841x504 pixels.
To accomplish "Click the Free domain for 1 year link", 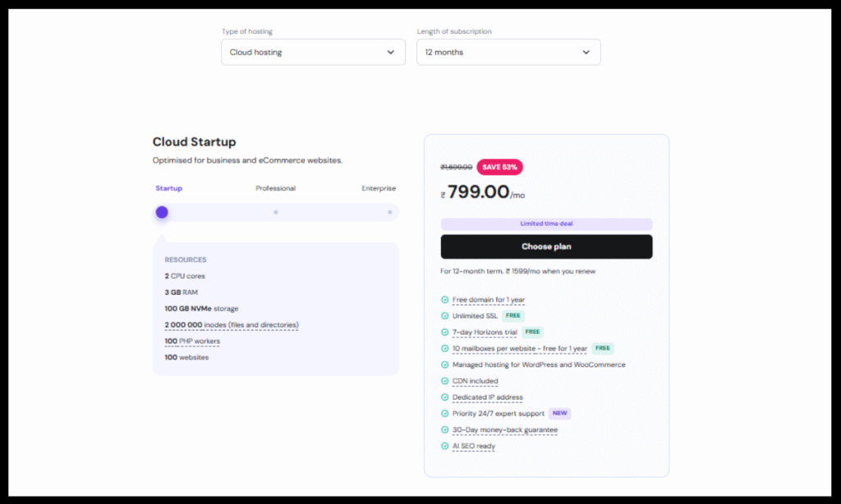I will click(488, 300).
